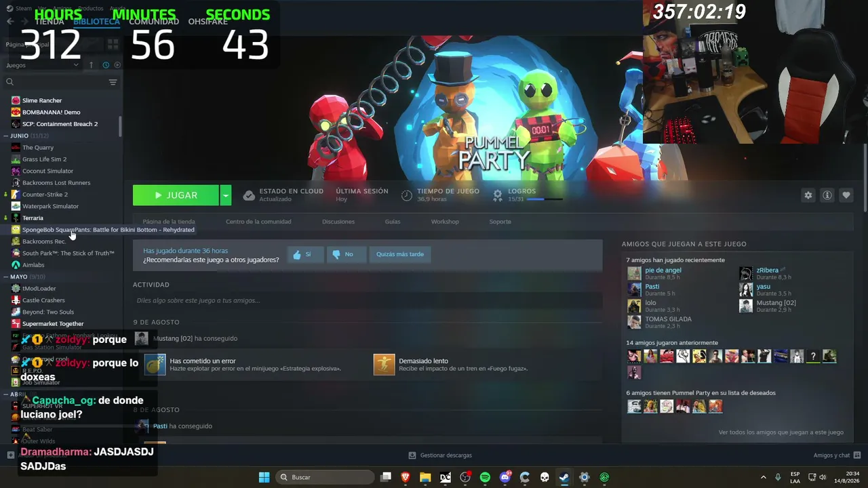Select 'Grass Life Sim 2' in library
868x488 pixels.
pyautogui.click(x=44, y=159)
